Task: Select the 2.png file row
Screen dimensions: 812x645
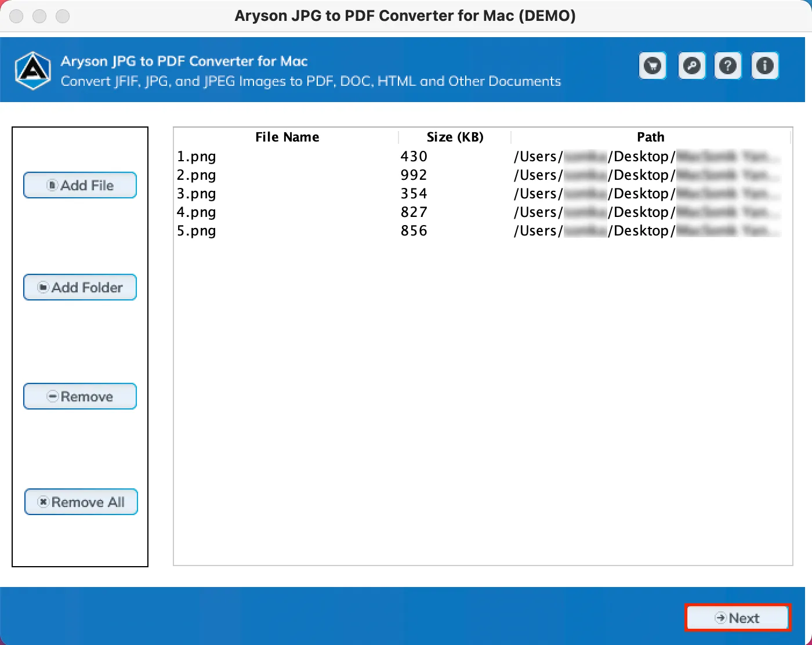Action: coord(483,175)
